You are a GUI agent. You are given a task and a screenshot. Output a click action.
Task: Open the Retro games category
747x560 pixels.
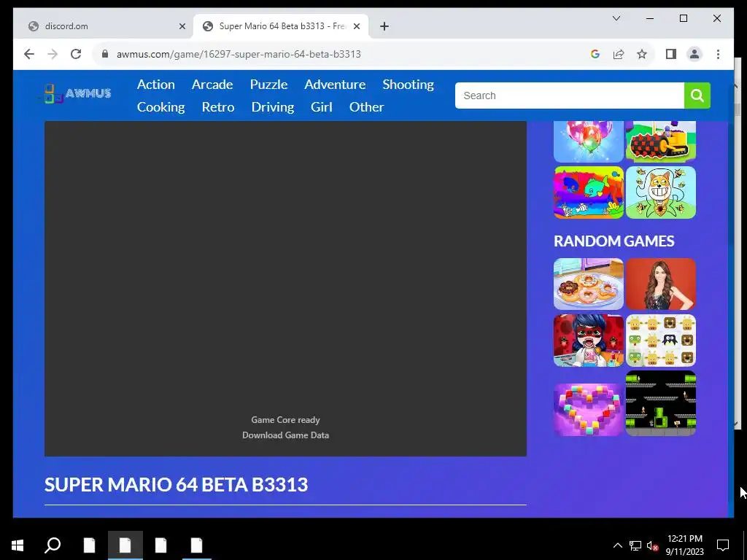pos(217,107)
